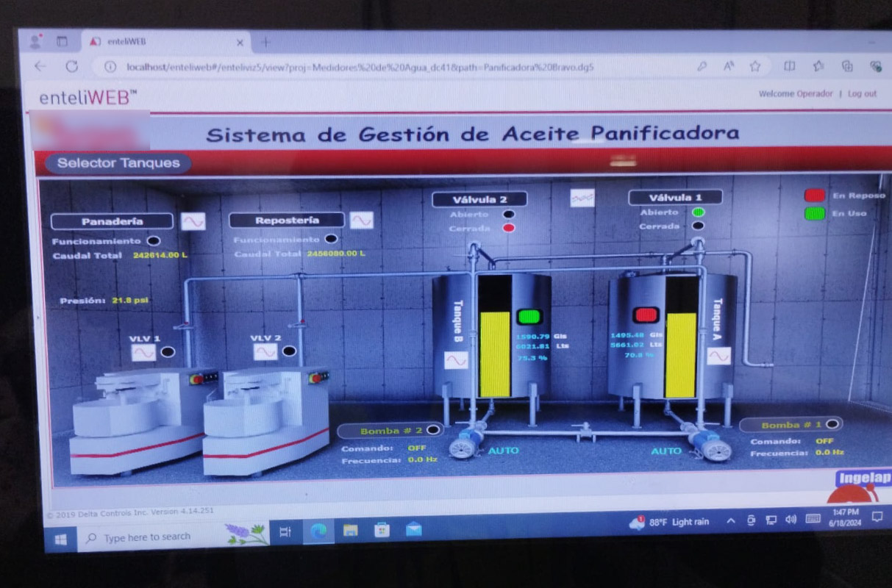This screenshot has height=588, width=892.
Task: Close the enteliWEB browser tab
Action: point(240,43)
